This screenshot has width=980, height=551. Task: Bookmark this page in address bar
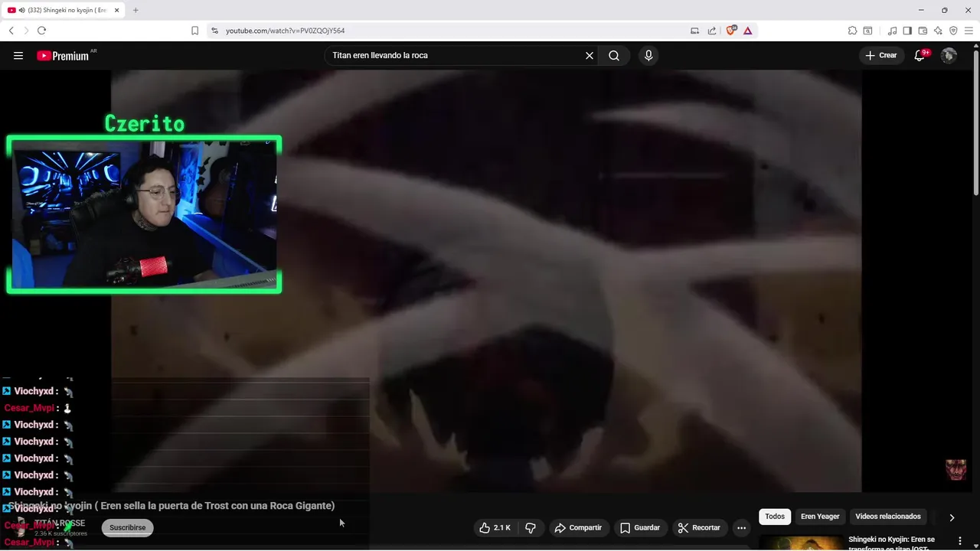click(194, 31)
